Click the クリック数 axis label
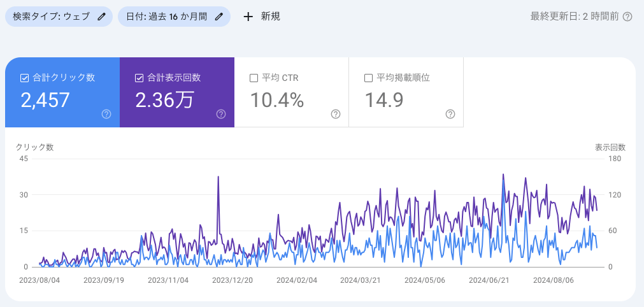 point(34,147)
